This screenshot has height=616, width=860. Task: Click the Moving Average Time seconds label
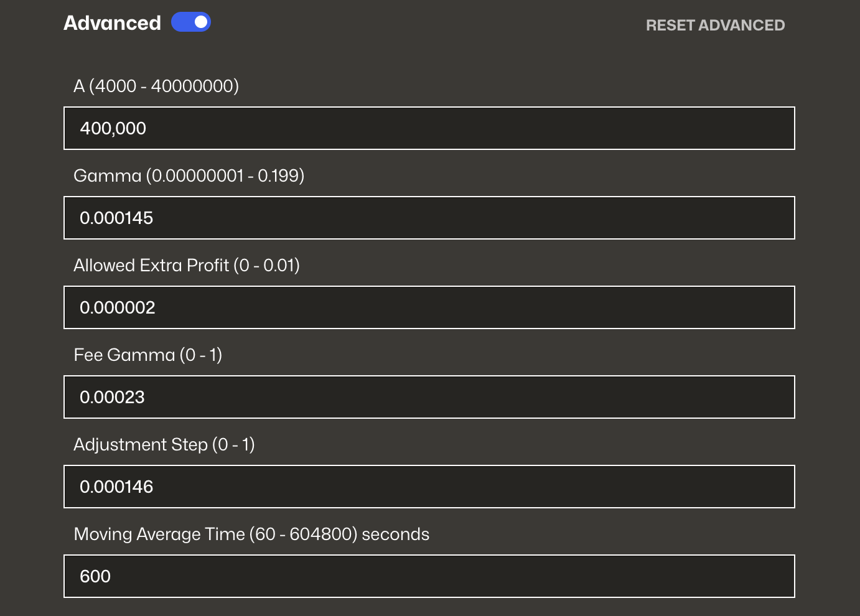(x=251, y=534)
